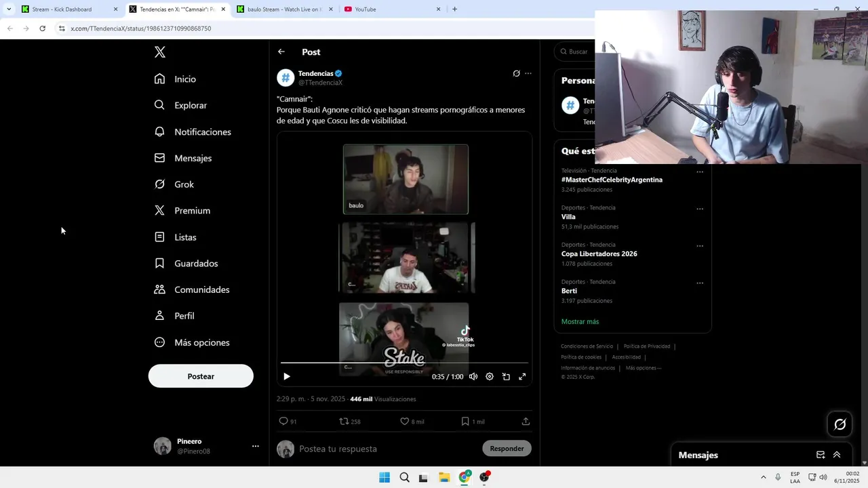This screenshot has width=868, height=488.
Task: Click the floating Grok button
Action: coord(840,424)
